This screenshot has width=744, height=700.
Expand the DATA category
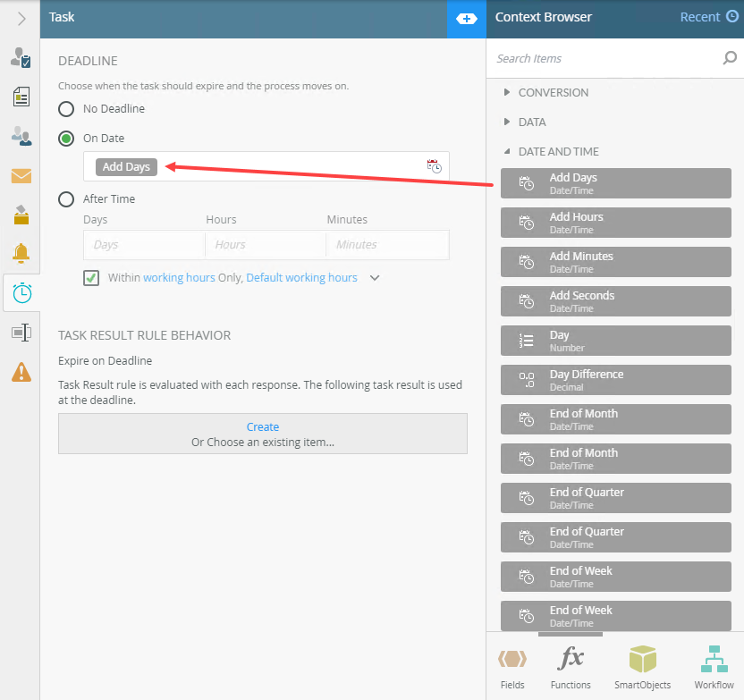(531, 122)
